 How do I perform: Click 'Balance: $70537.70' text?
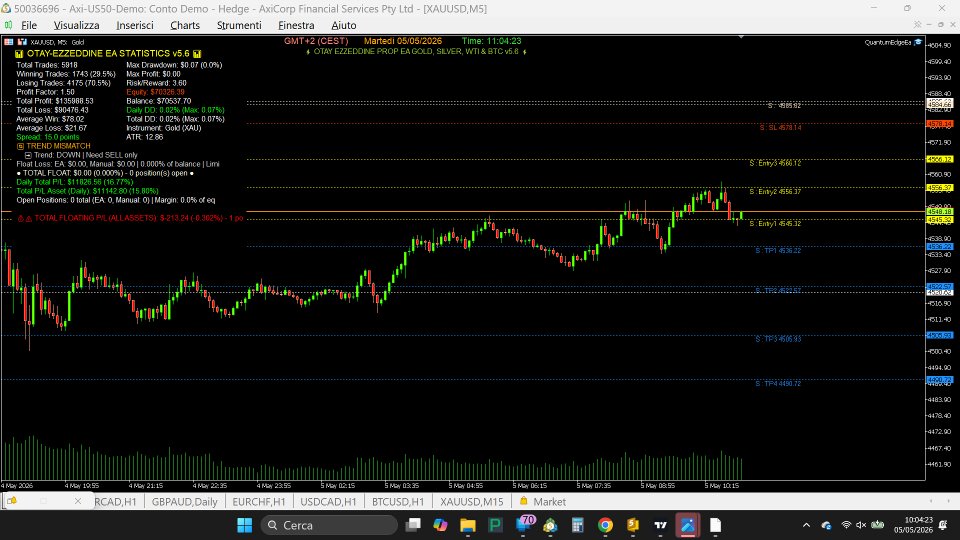159,101
